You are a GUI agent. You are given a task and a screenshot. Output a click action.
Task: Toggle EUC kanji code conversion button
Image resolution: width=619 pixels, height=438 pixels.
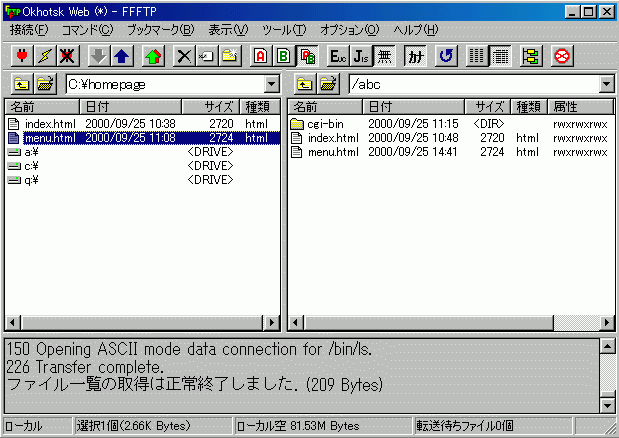(338, 56)
